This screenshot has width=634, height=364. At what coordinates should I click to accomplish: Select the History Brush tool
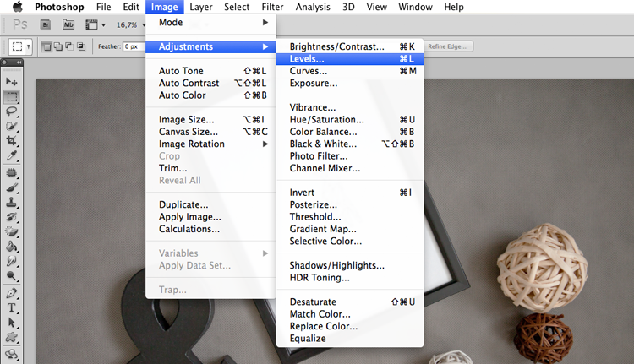[x=12, y=217]
